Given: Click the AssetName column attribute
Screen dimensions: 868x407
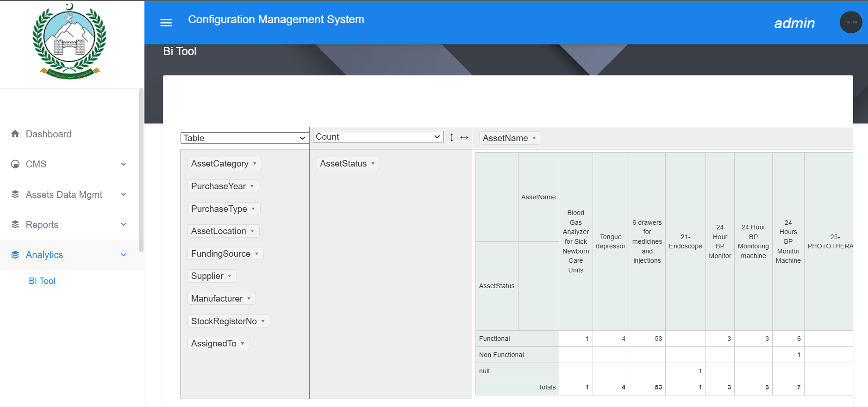Looking at the screenshot, I should click(505, 138).
